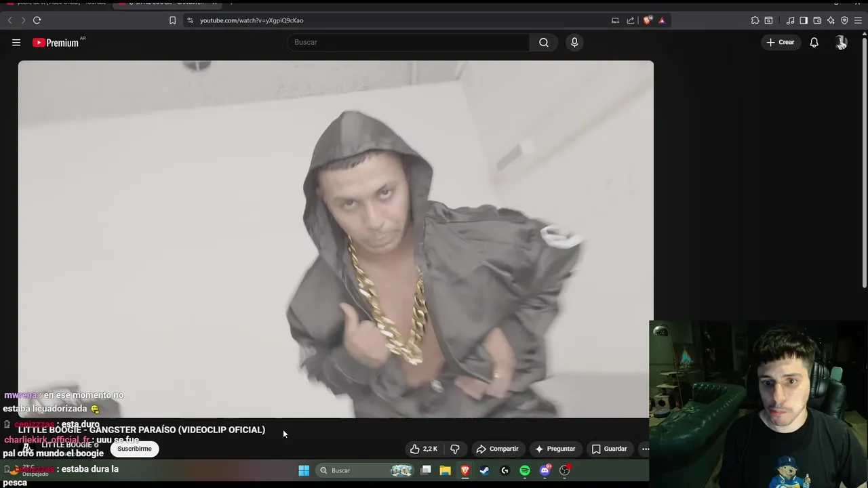Click the video title GANGSTER PARAÍSO
The height and width of the screenshot is (488, 868).
click(x=141, y=430)
